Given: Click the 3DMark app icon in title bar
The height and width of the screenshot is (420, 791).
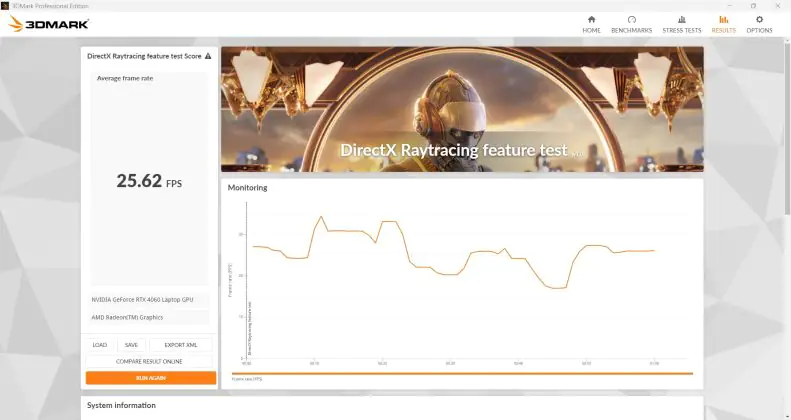Looking at the screenshot, I should click(x=5, y=6).
